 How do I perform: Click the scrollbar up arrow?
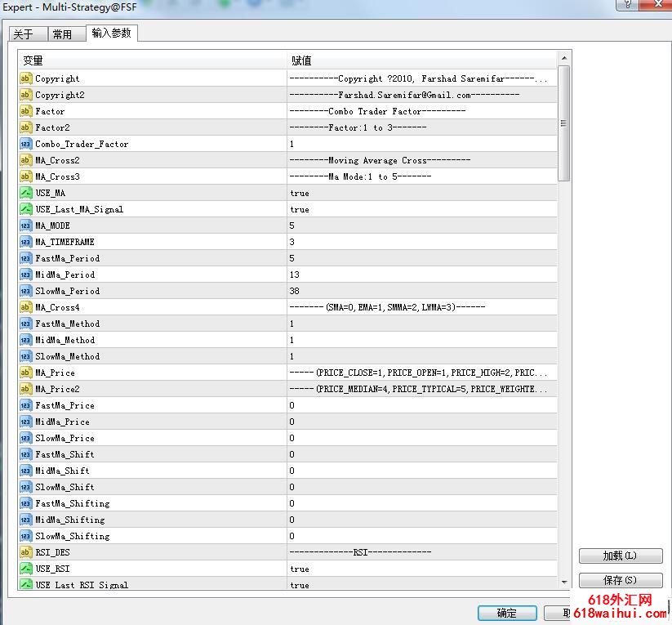(564, 59)
